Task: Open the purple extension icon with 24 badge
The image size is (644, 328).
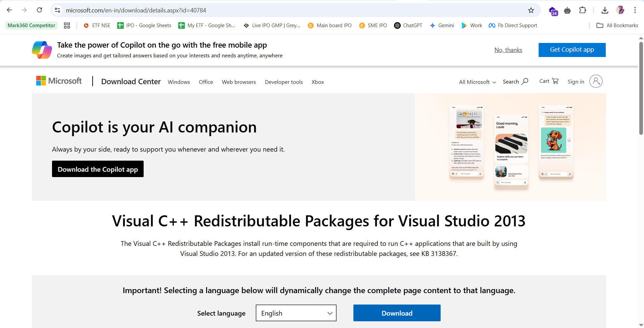Action: (553, 10)
